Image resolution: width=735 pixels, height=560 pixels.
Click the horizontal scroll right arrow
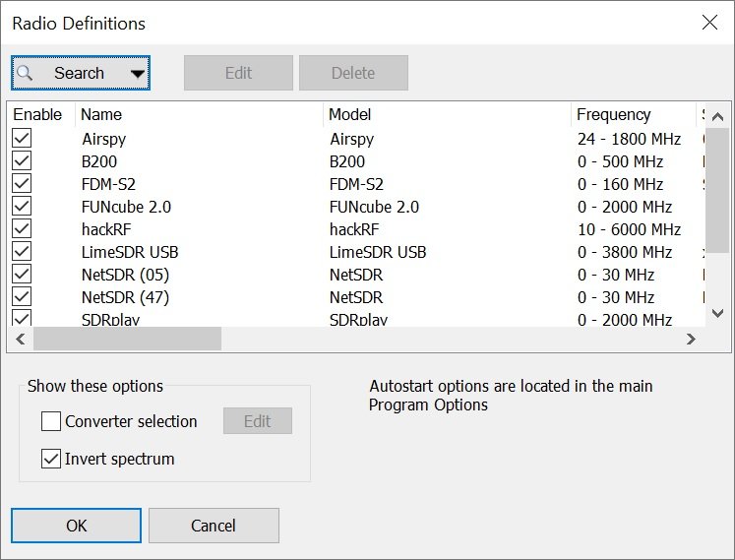point(691,339)
